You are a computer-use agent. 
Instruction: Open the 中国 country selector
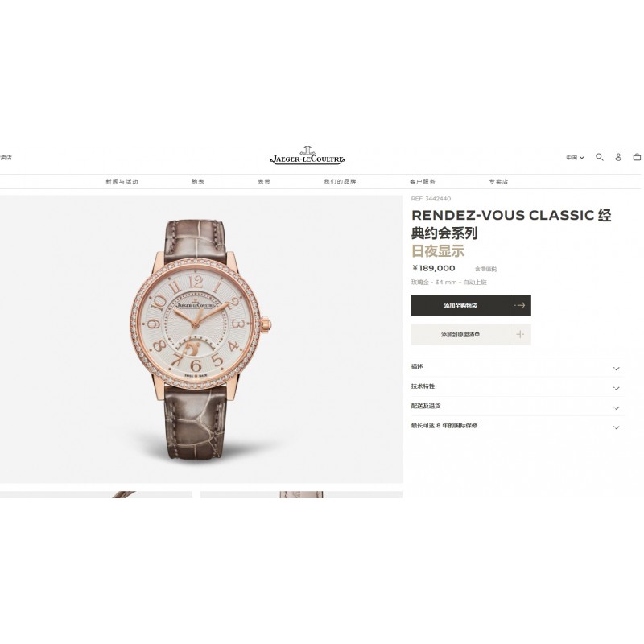[575, 157]
